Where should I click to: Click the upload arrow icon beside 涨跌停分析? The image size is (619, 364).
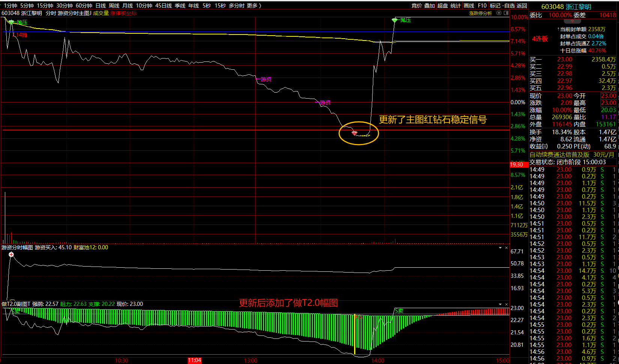(499, 13)
